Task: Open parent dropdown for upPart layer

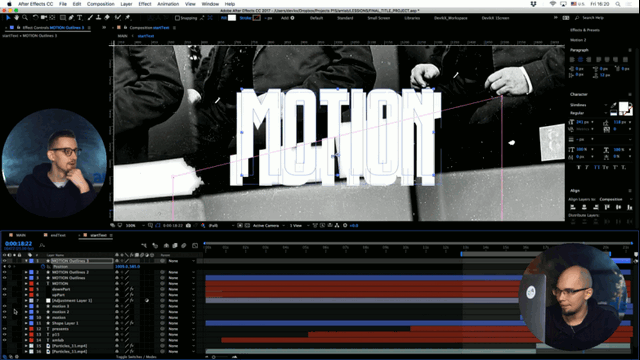Action: tap(181, 295)
